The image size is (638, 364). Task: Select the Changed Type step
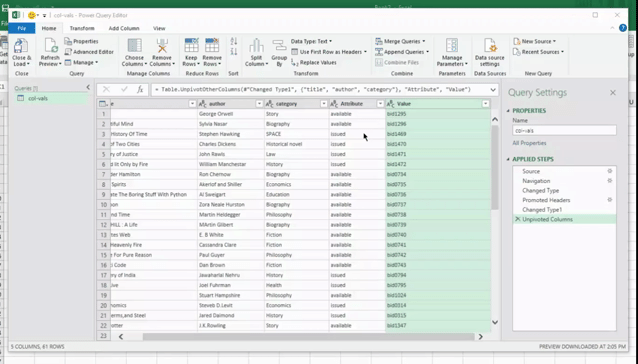click(x=564, y=190)
